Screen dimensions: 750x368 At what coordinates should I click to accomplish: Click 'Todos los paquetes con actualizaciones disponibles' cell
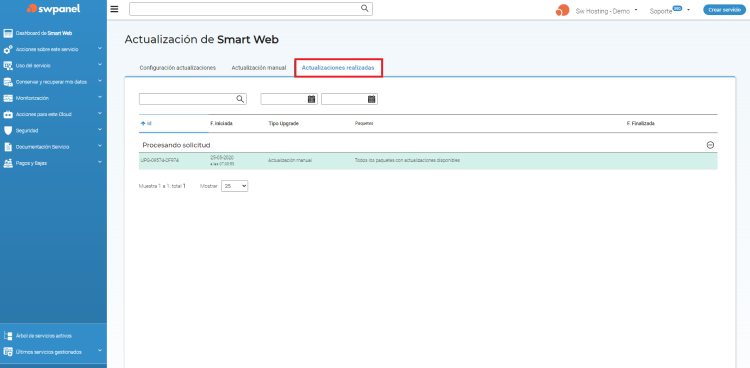coord(408,160)
